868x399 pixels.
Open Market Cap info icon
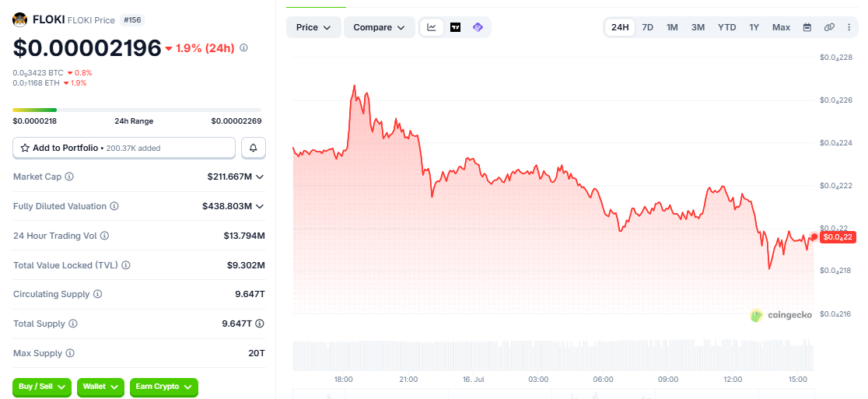69,177
